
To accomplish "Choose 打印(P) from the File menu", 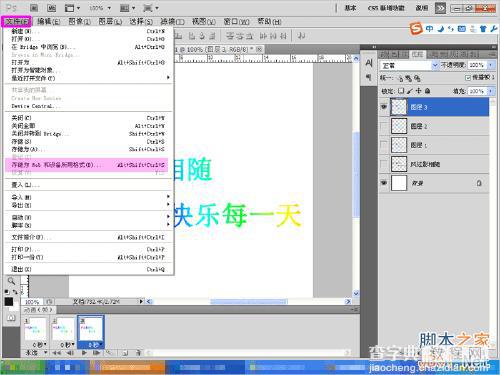I will [88, 249].
